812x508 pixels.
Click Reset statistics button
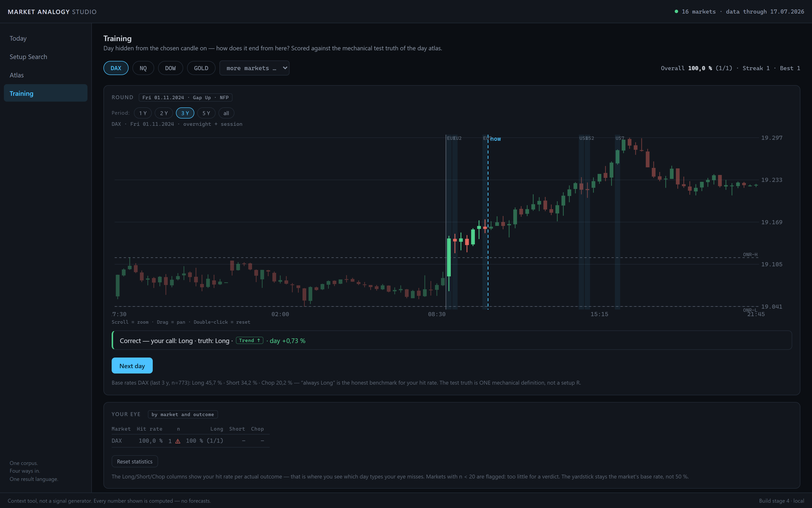tap(135, 461)
